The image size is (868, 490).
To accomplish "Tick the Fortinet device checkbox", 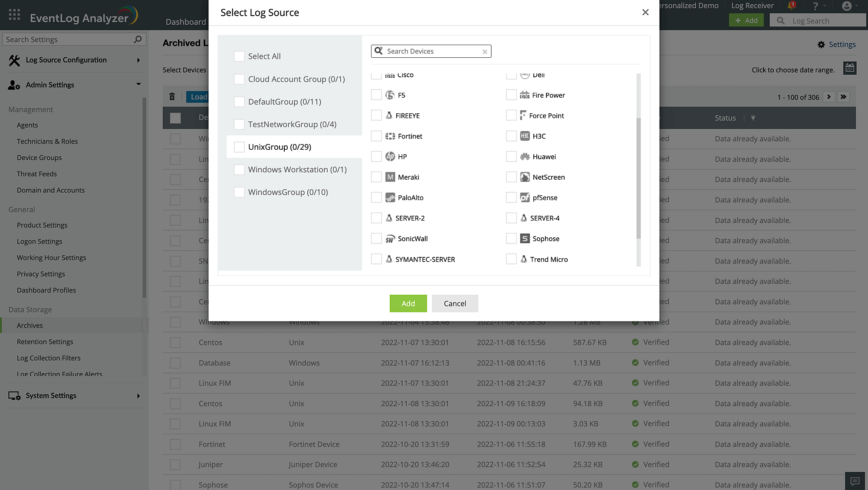I will [x=376, y=136].
